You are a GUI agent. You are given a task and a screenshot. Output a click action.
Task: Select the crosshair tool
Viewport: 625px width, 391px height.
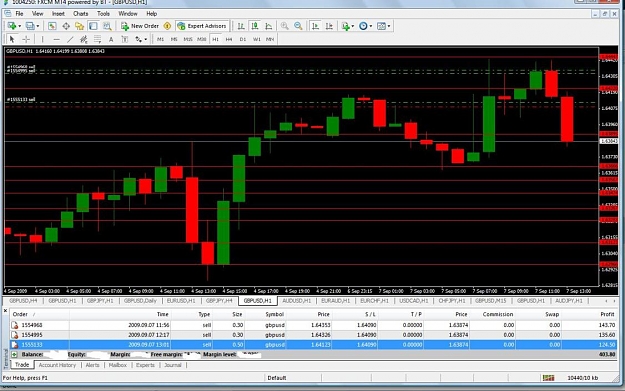[x=26, y=39]
